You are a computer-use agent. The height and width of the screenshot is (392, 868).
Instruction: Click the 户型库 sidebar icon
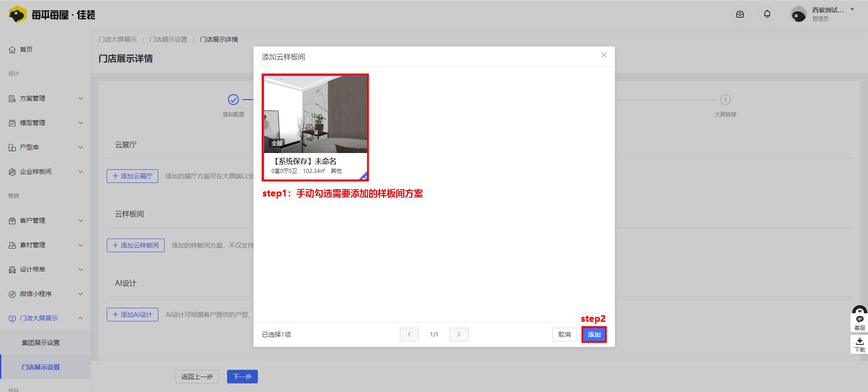[12, 148]
